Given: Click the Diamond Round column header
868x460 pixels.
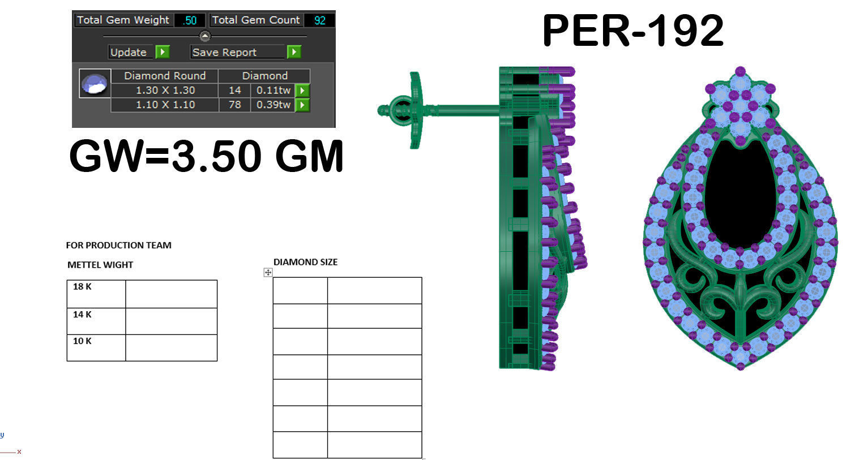Looking at the screenshot, I should pyautogui.click(x=165, y=76).
